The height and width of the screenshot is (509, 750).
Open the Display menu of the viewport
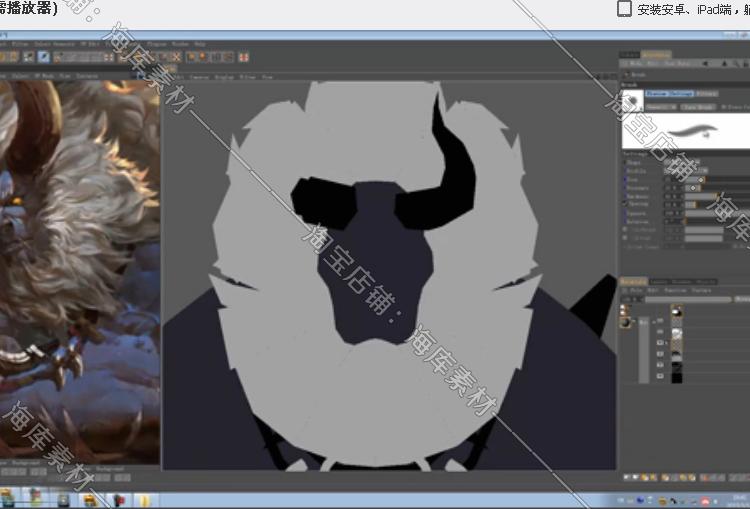(224, 77)
